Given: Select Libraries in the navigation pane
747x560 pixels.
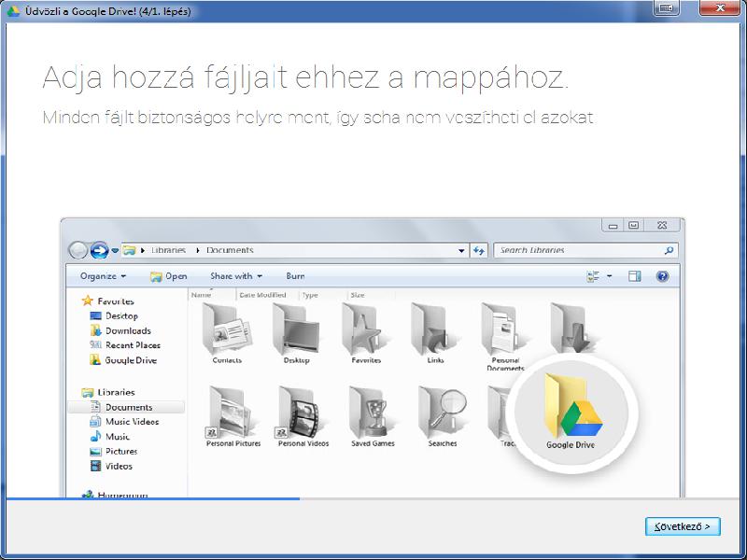Looking at the screenshot, I should (x=108, y=392).
